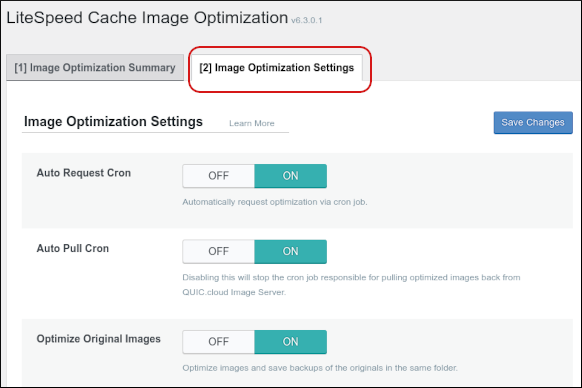Click the Auto Request Cron label

click(x=84, y=173)
